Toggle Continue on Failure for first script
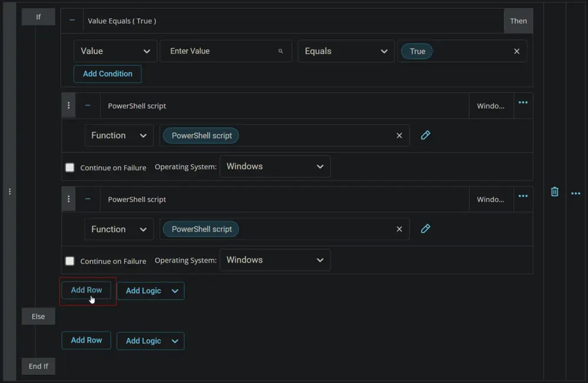Screen dimensions: 588x383 [x=70, y=167]
